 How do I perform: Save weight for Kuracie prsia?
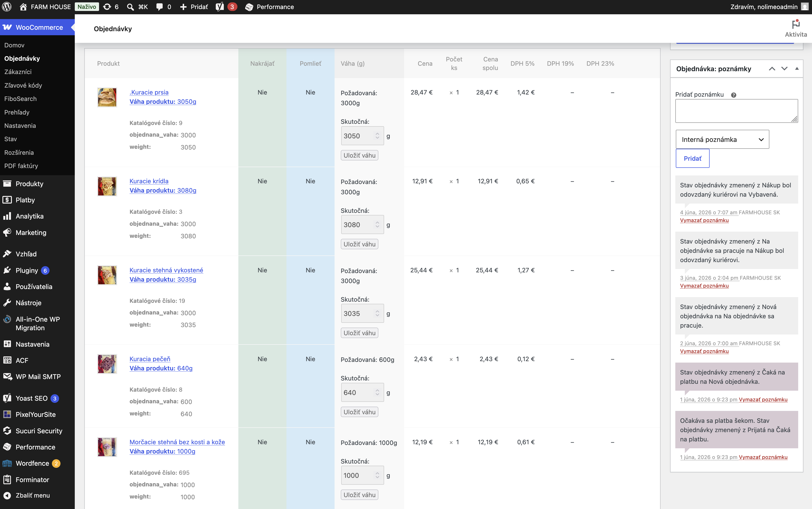point(360,155)
